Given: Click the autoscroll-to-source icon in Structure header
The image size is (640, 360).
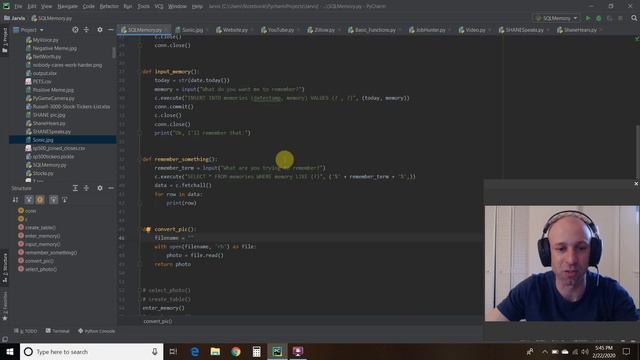Looking at the screenshot, I should coord(75,188).
